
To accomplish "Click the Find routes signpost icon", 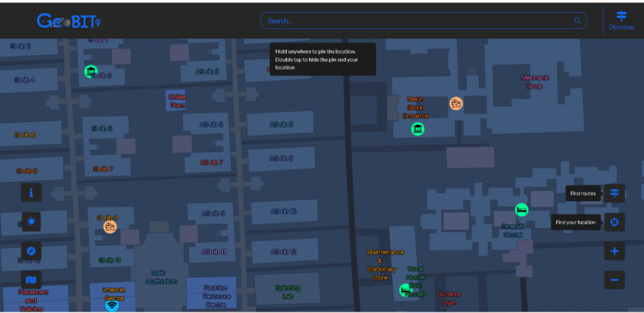I will click(x=614, y=193).
